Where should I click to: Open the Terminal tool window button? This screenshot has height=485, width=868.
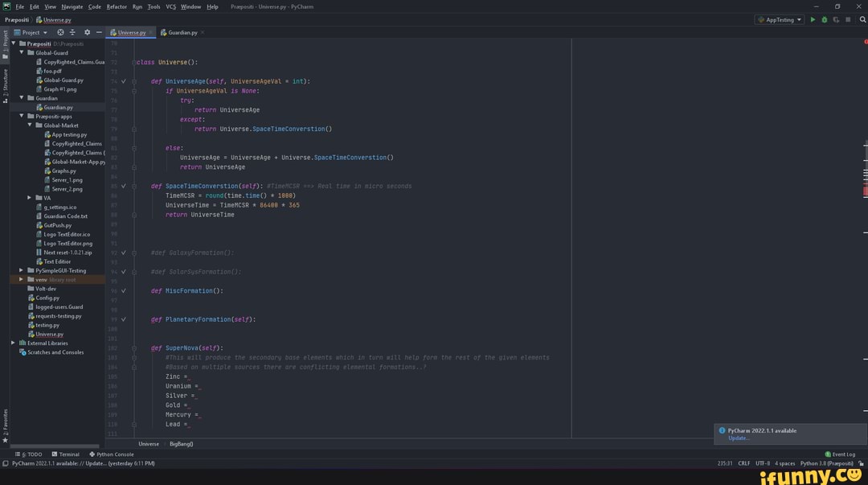pyautogui.click(x=65, y=454)
